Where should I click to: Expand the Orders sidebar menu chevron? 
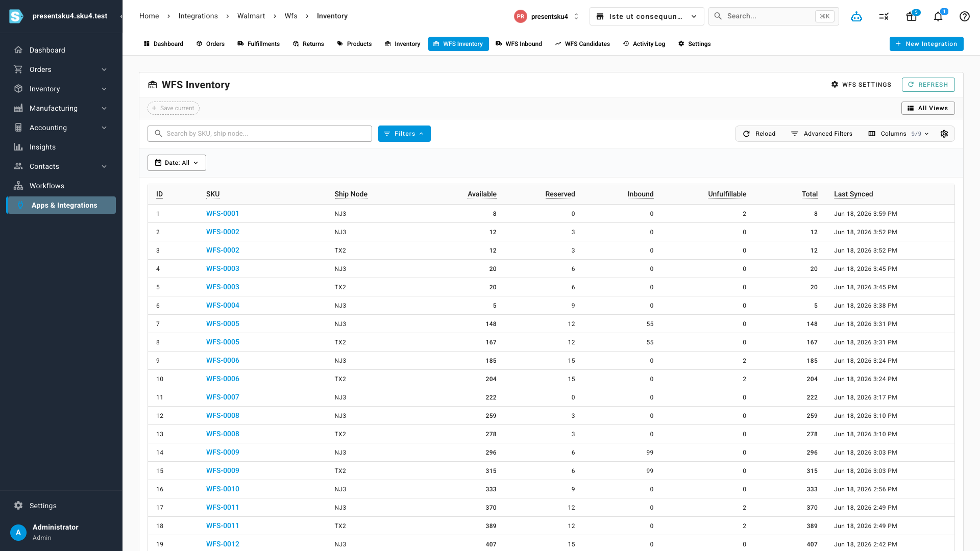[x=104, y=69]
